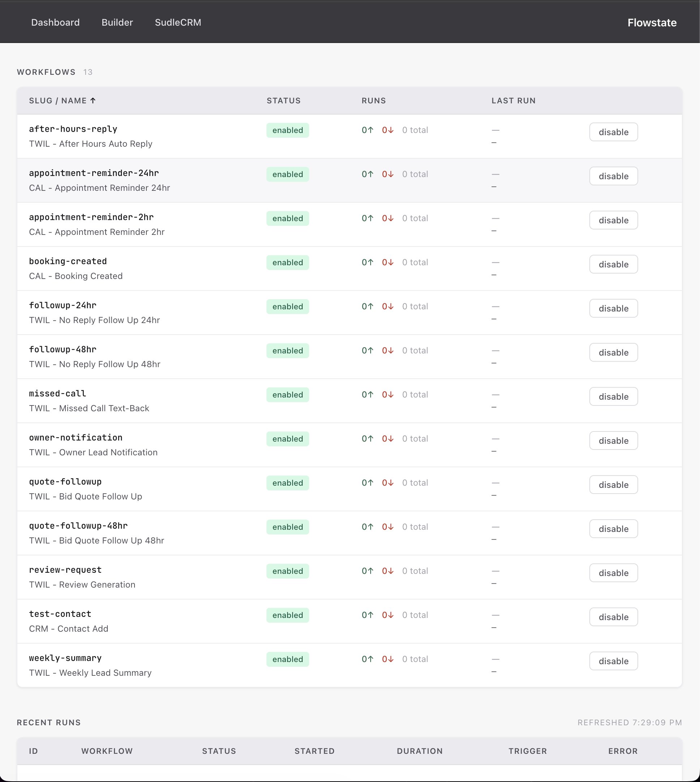The image size is (700, 782).
Task: Open the followup-24hr slug
Action: click(x=63, y=305)
